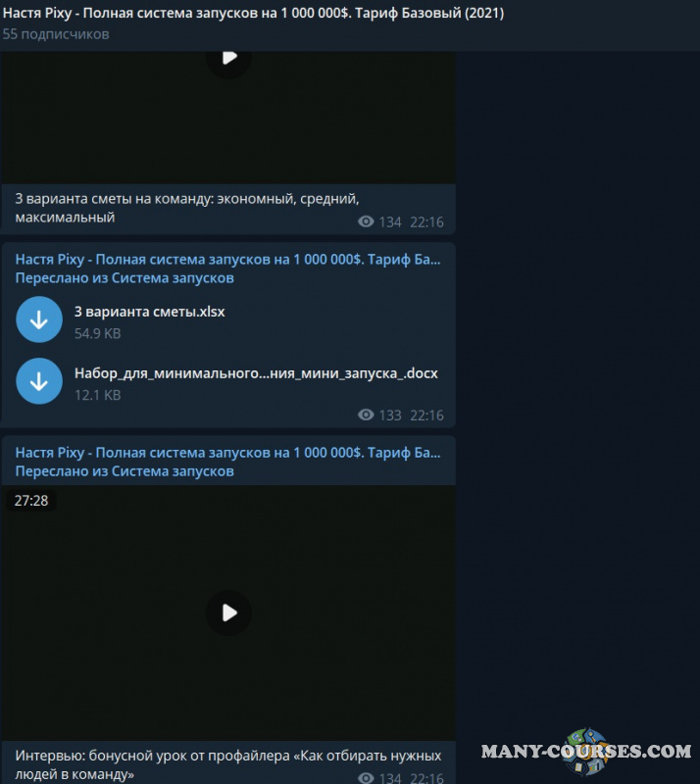This screenshot has height=784, width=700.
Task: Click the MANY-COURSES.COM watermark logo
Action: coord(586,752)
